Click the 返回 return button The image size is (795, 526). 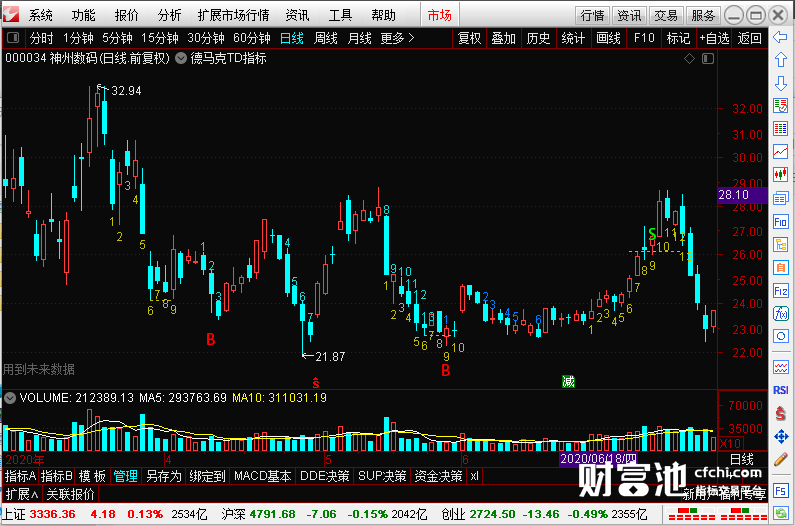749,38
